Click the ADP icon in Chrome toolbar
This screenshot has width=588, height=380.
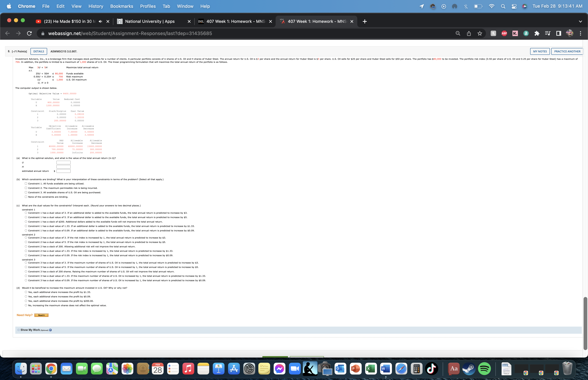point(504,33)
